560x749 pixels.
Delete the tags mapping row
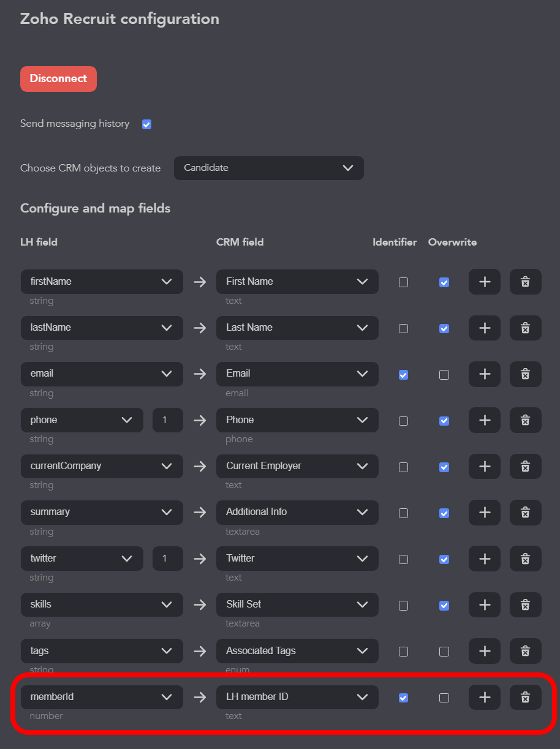[x=525, y=651]
